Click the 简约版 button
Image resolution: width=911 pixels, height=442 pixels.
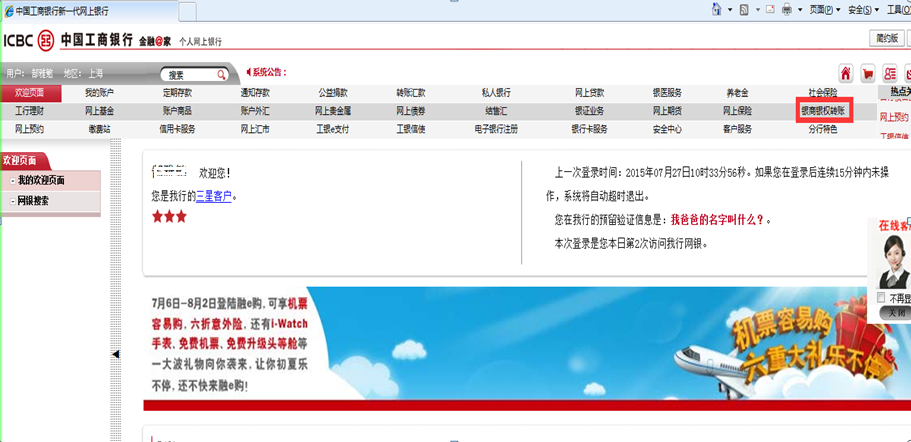886,38
